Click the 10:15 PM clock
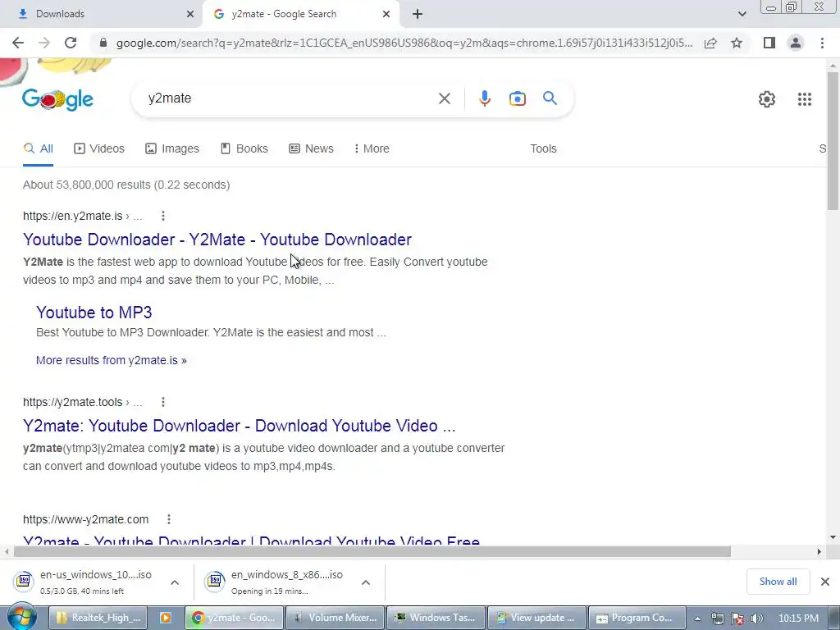 (798, 619)
